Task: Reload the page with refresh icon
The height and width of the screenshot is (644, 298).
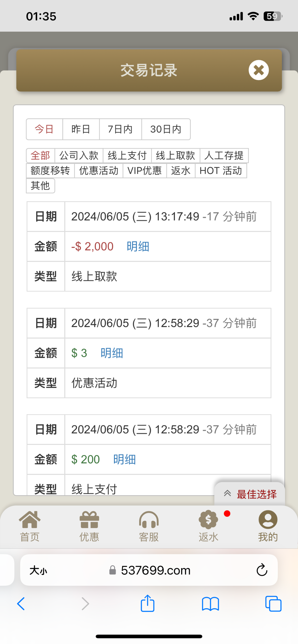Action: click(262, 570)
